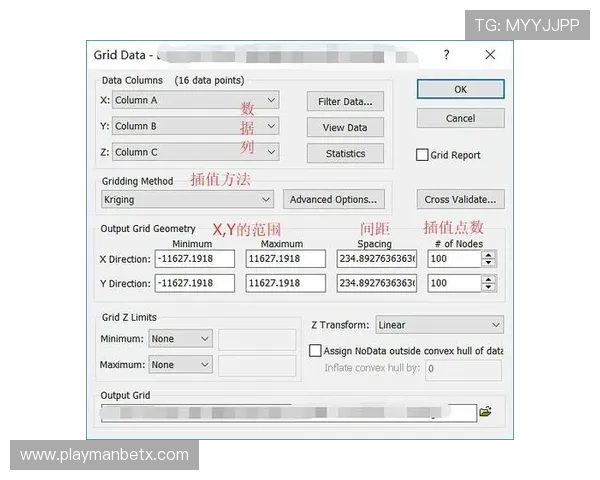The image size is (600, 480).
Task: Click the folder icon to browse output grid
Action: 486,412
